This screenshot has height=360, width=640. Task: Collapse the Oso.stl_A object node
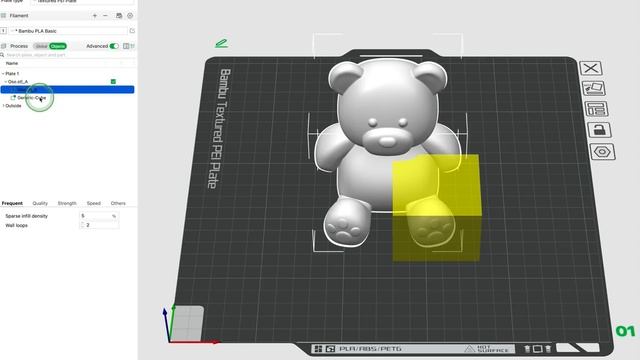point(6,82)
